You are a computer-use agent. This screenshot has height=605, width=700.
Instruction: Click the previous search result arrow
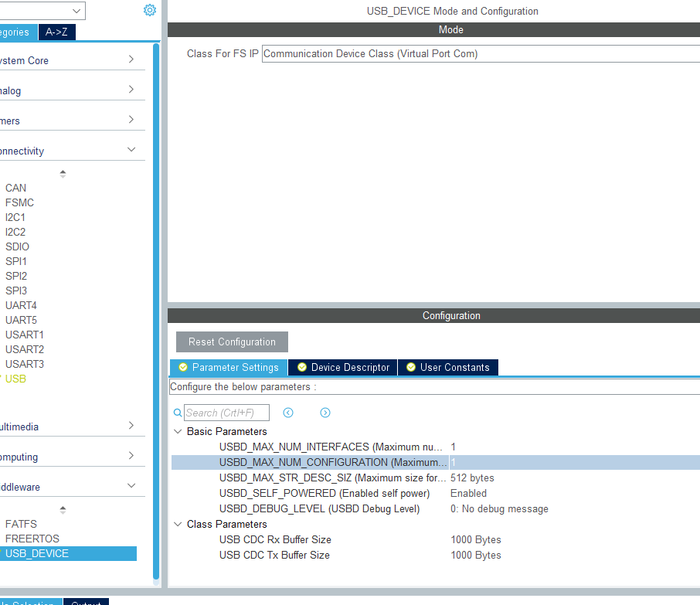click(x=287, y=413)
